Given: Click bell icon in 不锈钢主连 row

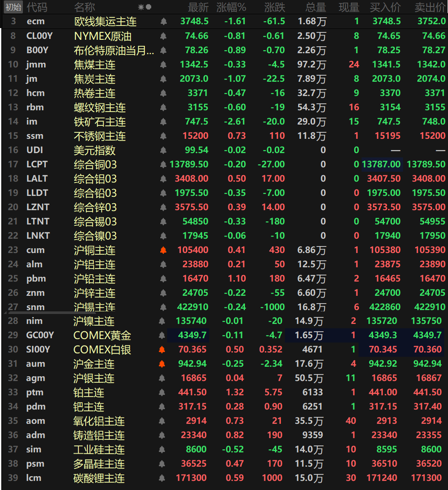Looking at the screenshot, I should tap(163, 136).
